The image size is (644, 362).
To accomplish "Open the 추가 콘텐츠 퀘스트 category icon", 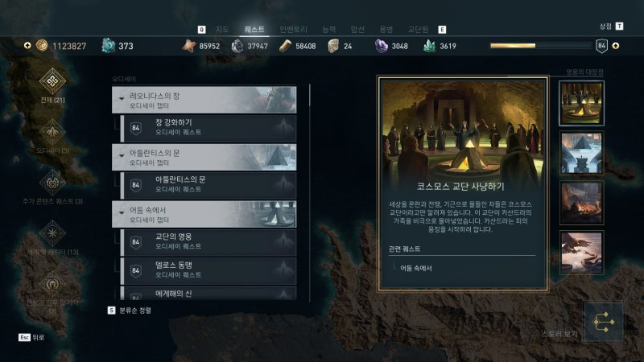I will (x=52, y=183).
